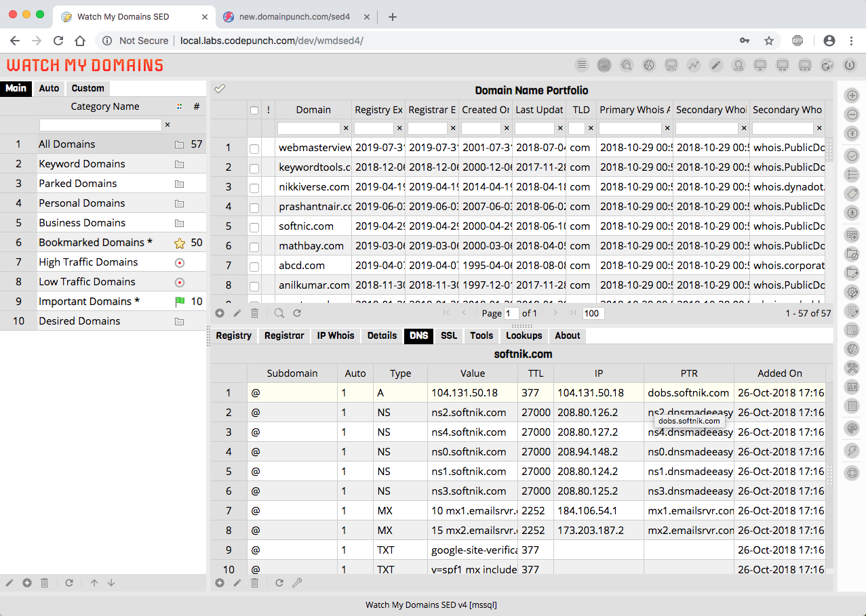Click the add category plus icon

(x=27, y=583)
